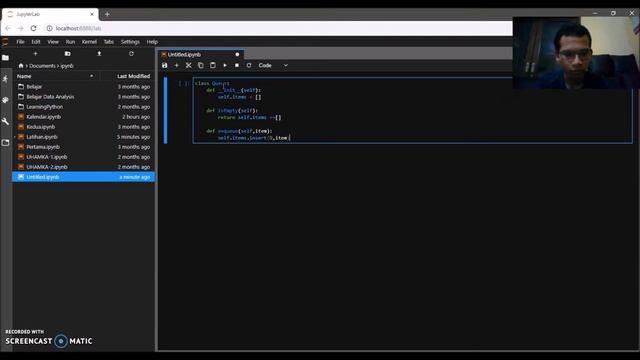Click the New Launcher plus icon
The height and width of the screenshot is (360, 640).
click(36, 53)
